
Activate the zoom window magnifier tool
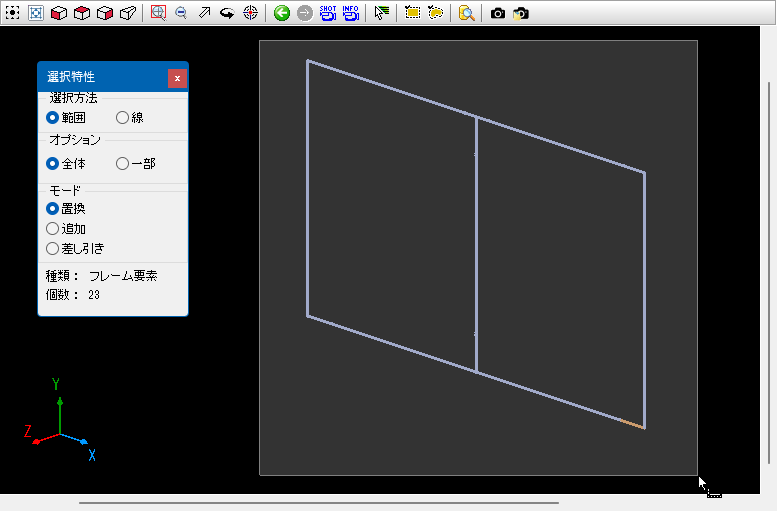[x=158, y=13]
